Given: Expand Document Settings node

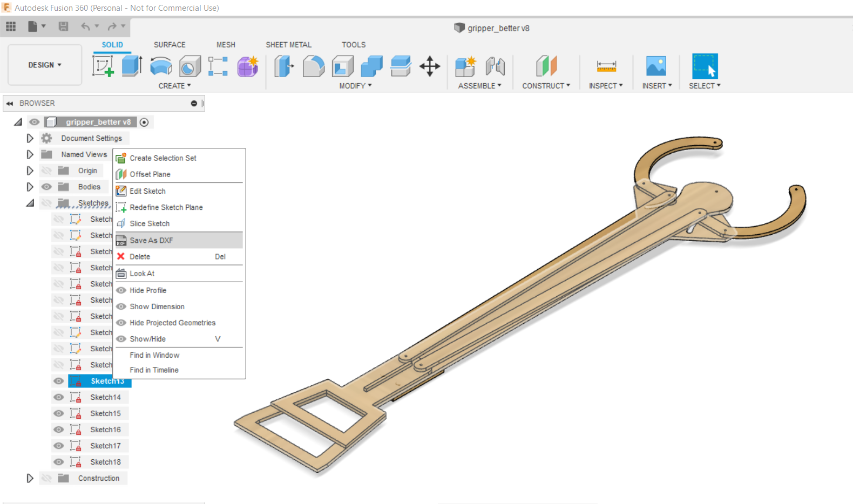Looking at the screenshot, I should click(30, 138).
